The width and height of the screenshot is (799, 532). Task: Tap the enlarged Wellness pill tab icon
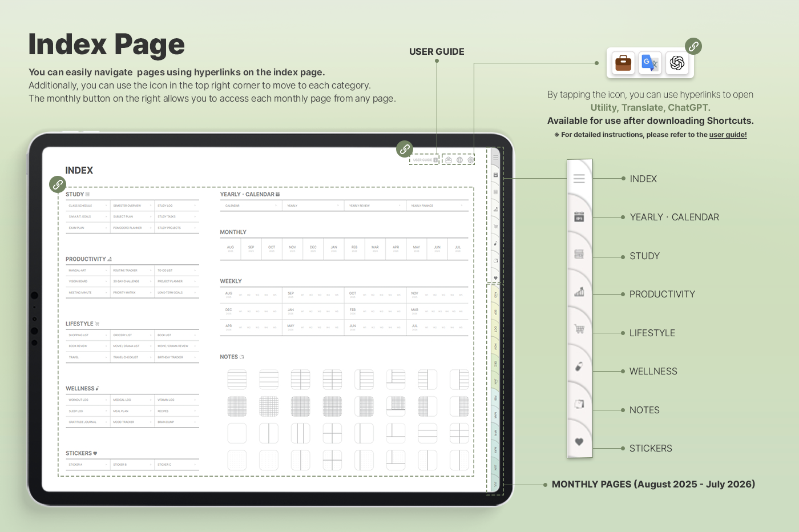click(x=579, y=366)
